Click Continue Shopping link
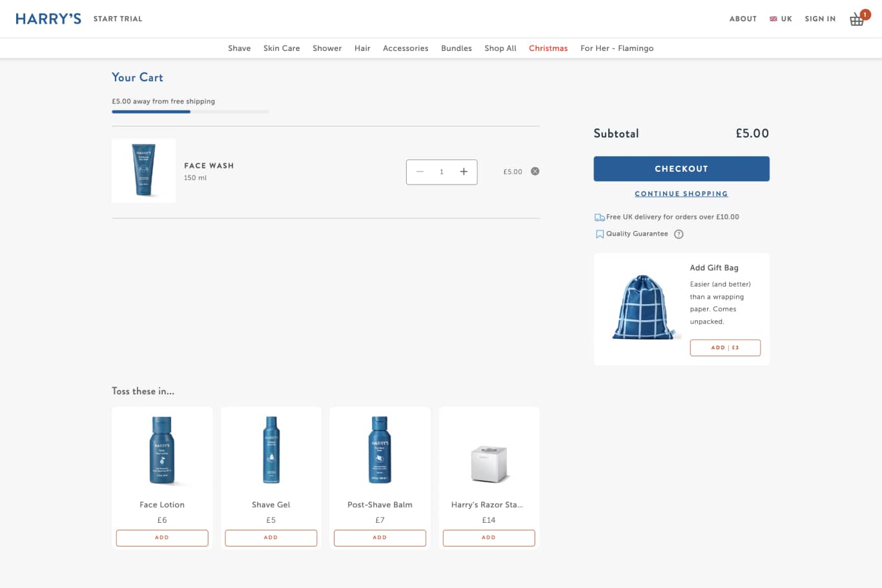The image size is (882, 588). tap(681, 194)
